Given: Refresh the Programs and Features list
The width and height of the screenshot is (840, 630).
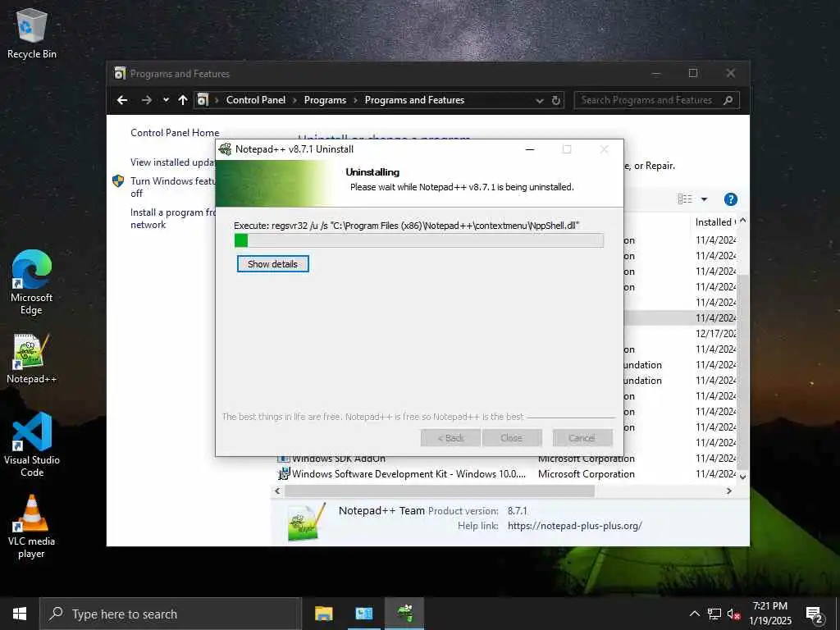Looking at the screenshot, I should [x=556, y=101].
